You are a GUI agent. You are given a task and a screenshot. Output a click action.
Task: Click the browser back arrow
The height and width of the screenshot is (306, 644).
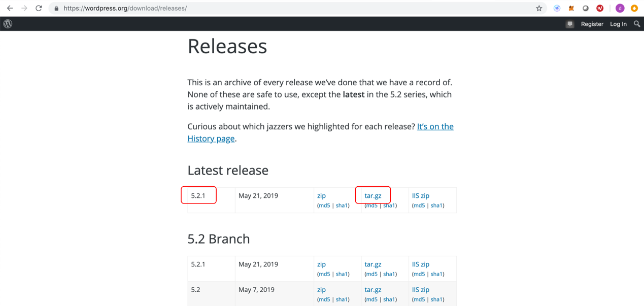tap(10, 8)
